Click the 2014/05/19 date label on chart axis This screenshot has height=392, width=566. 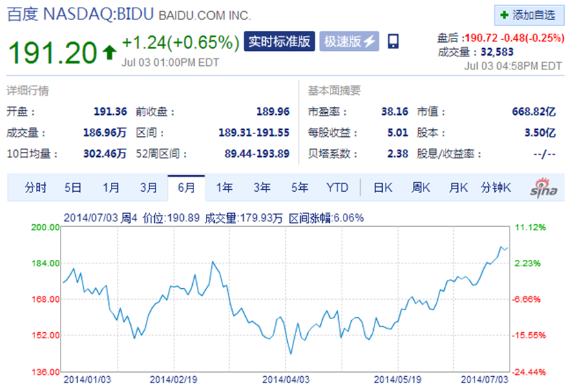(x=397, y=380)
